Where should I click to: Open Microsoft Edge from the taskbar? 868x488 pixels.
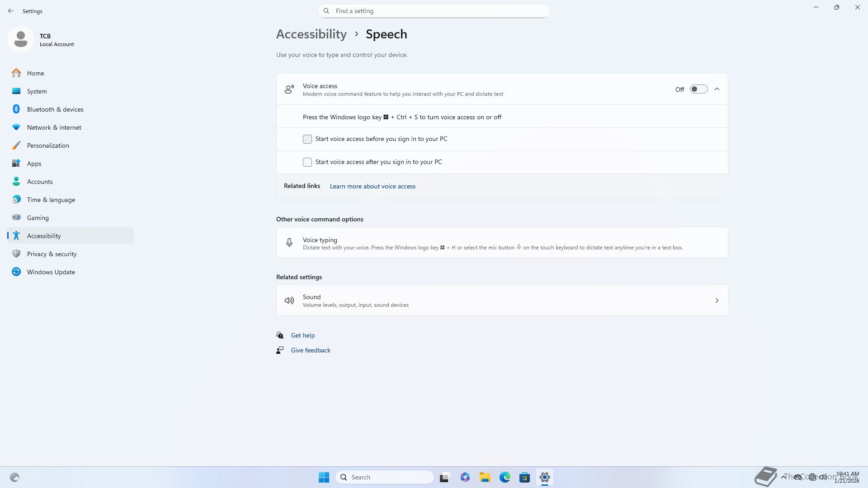click(x=505, y=477)
